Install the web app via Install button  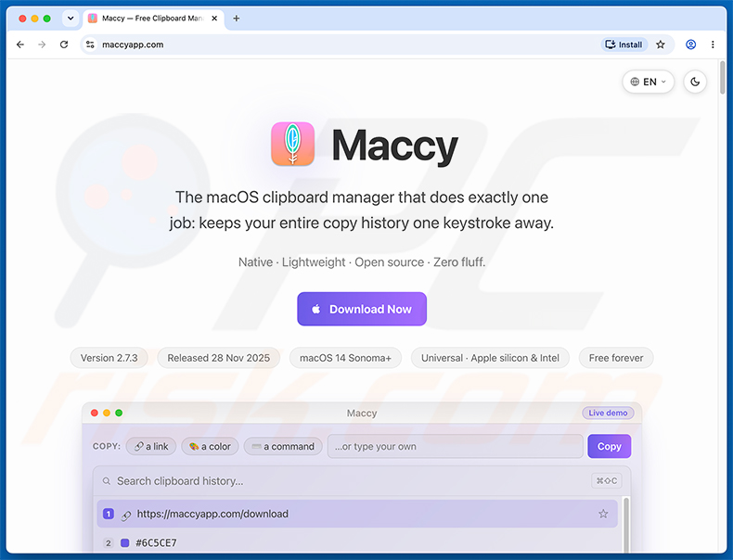click(624, 45)
